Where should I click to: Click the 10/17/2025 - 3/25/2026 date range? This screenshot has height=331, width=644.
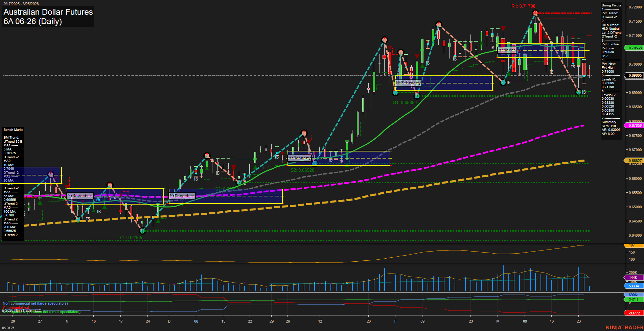coord(20,4)
